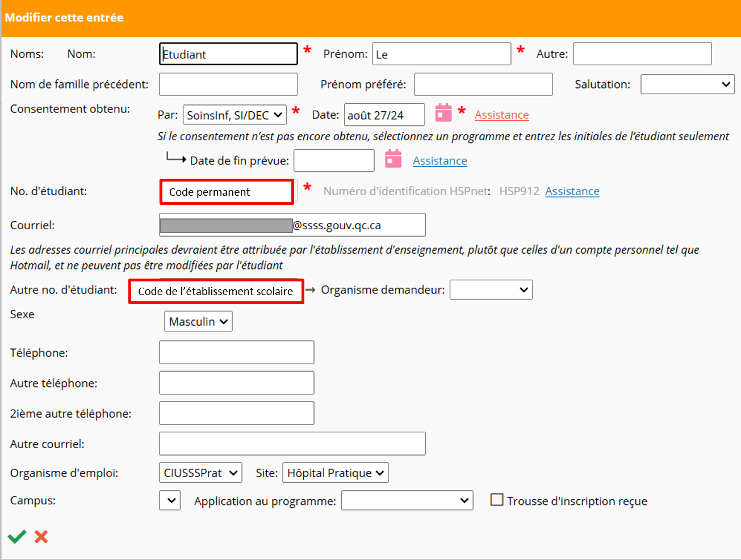Select the Courriel email field
Image resolution: width=741 pixels, height=560 pixels.
coord(292,225)
